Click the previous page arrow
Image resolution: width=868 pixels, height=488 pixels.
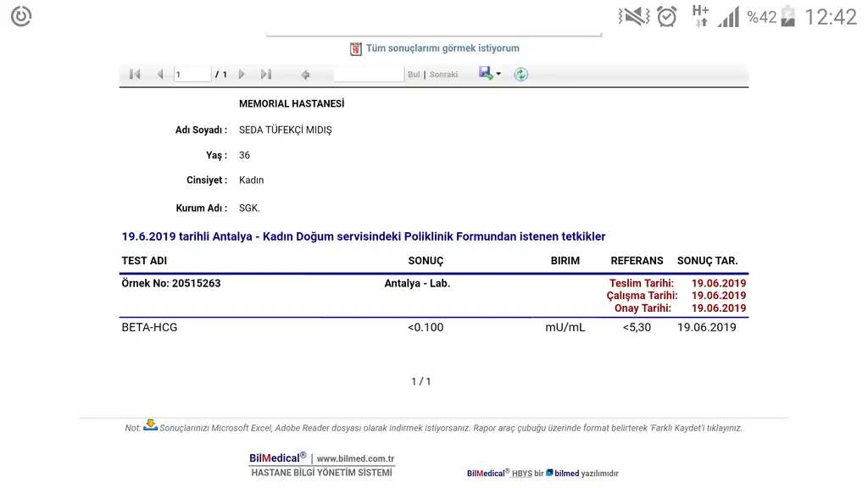point(160,75)
